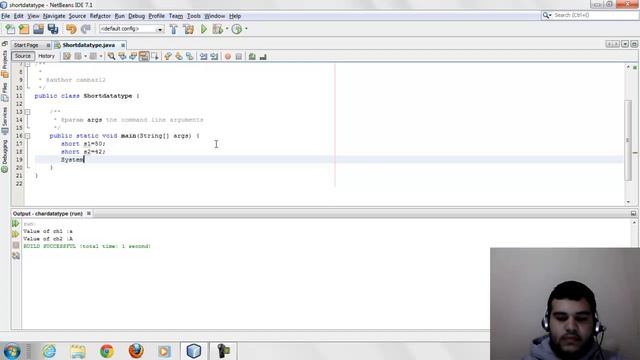Click Shift Line Right icon
The width and height of the screenshot is (640, 360).
214,56
